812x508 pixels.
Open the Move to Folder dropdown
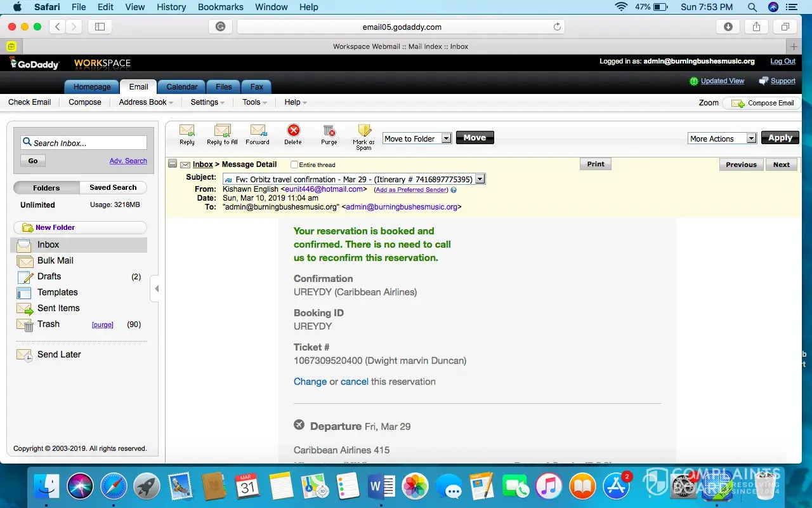(x=445, y=138)
